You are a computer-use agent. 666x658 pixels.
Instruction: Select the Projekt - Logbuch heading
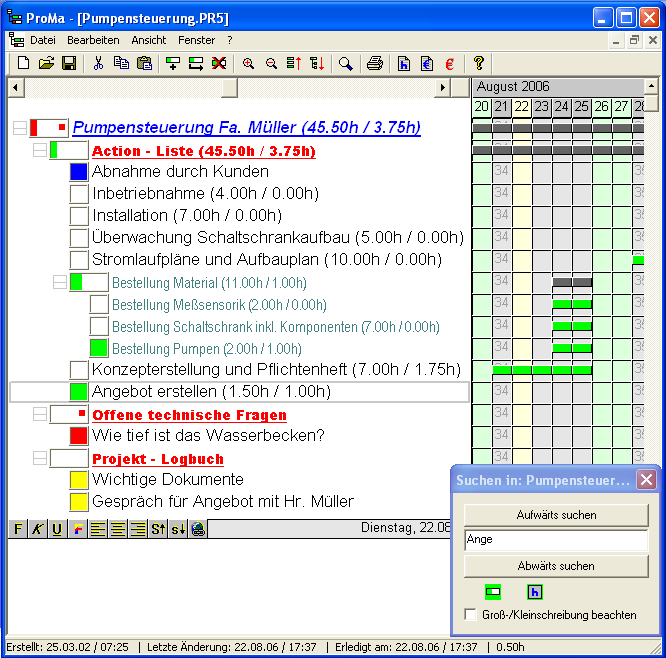tap(158, 459)
